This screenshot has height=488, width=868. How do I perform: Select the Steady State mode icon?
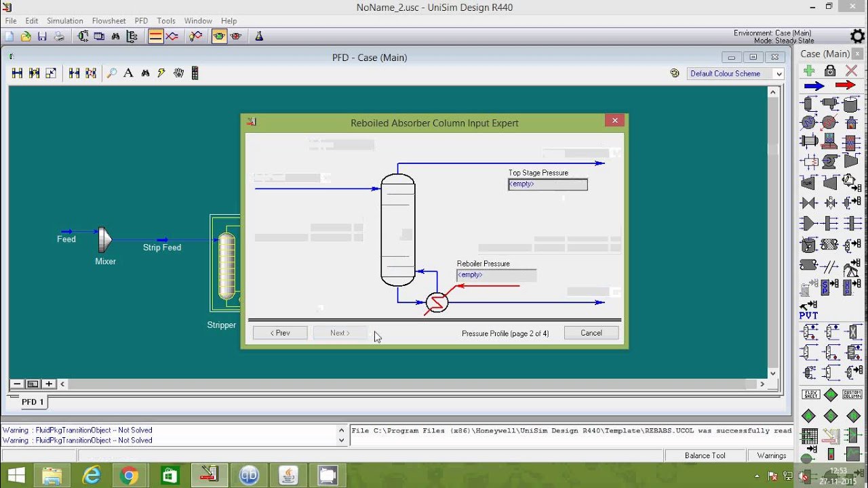pos(155,37)
